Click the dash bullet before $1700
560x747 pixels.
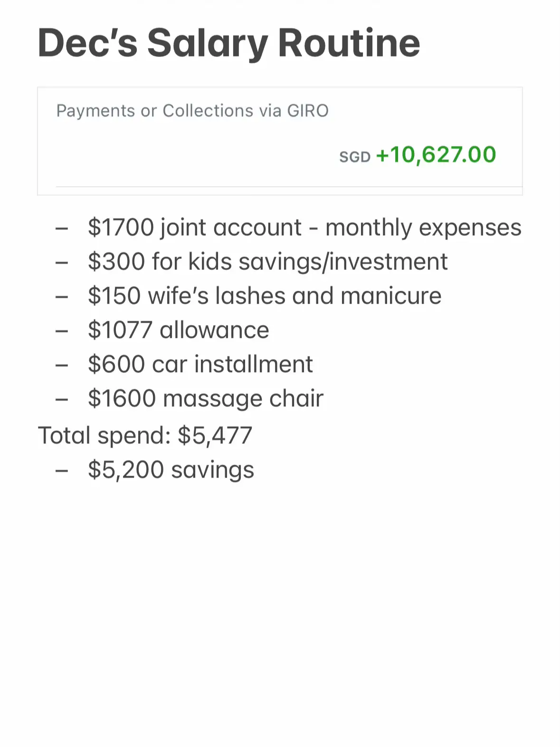[x=62, y=229]
